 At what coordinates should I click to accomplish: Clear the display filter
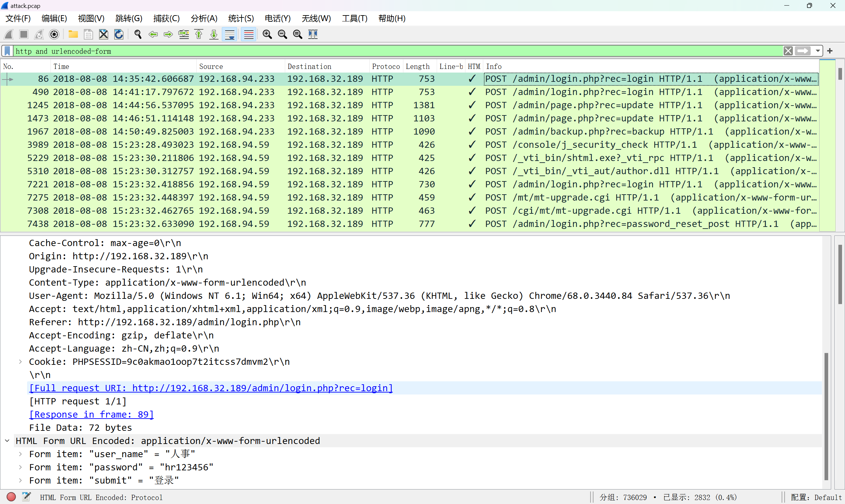coord(788,51)
